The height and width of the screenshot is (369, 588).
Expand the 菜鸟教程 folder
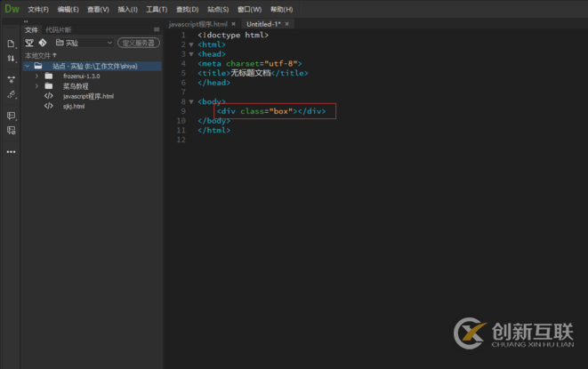tap(36, 86)
